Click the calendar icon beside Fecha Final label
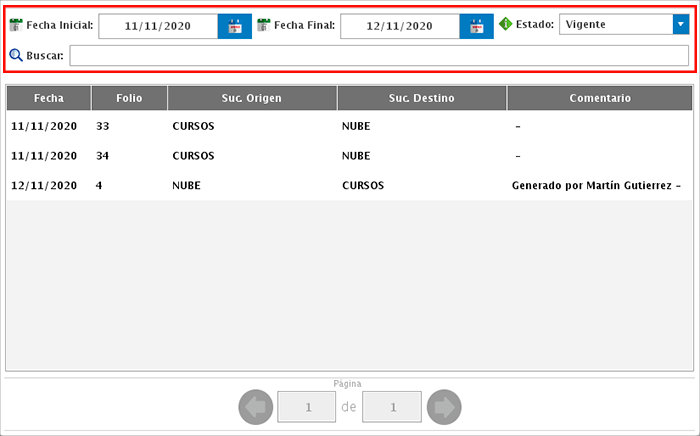Image resolution: width=700 pixels, height=436 pixels. click(263, 23)
